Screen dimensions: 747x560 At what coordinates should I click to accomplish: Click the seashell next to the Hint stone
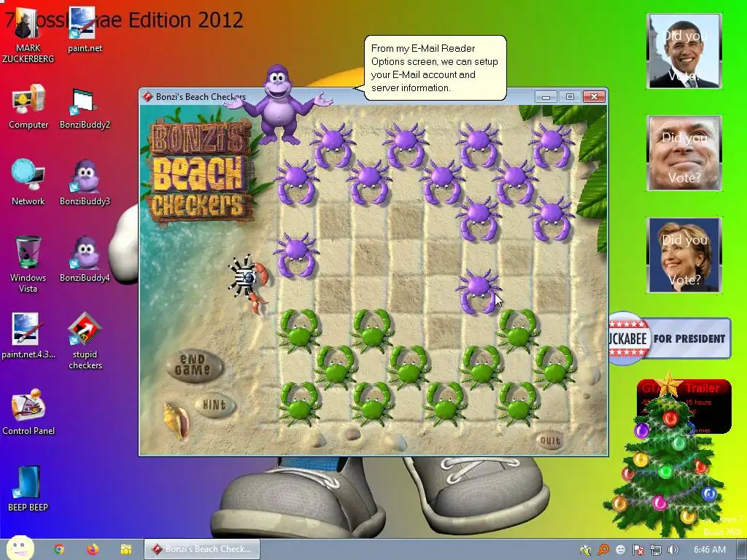pyautogui.click(x=177, y=421)
